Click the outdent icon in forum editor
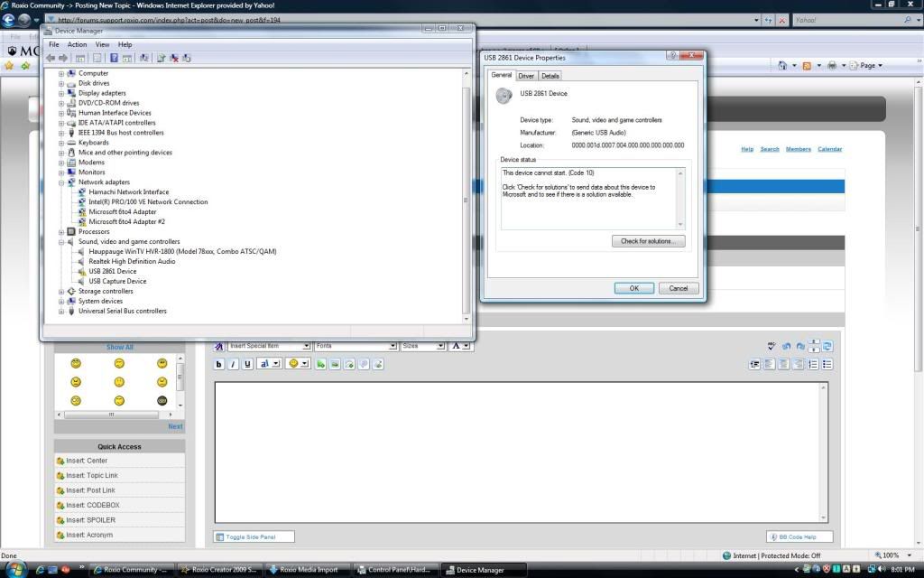This screenshot has width=924, height=578. [754, 365]
